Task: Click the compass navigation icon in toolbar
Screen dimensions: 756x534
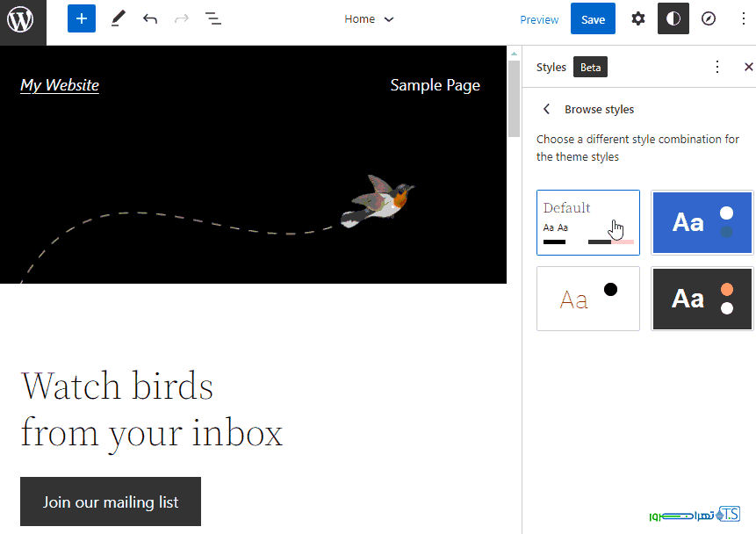Action: point(709,19)
